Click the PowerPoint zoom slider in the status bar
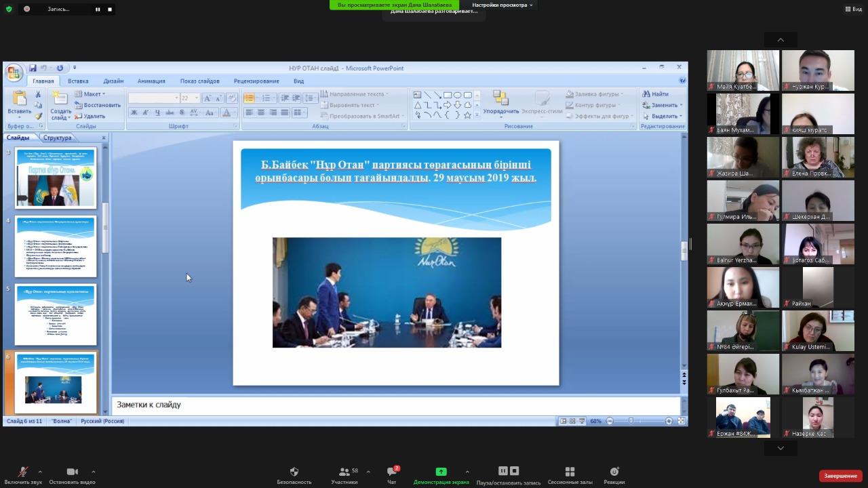Screen dimensions: 868x488 pyautogui.click(x=631, y=421)
